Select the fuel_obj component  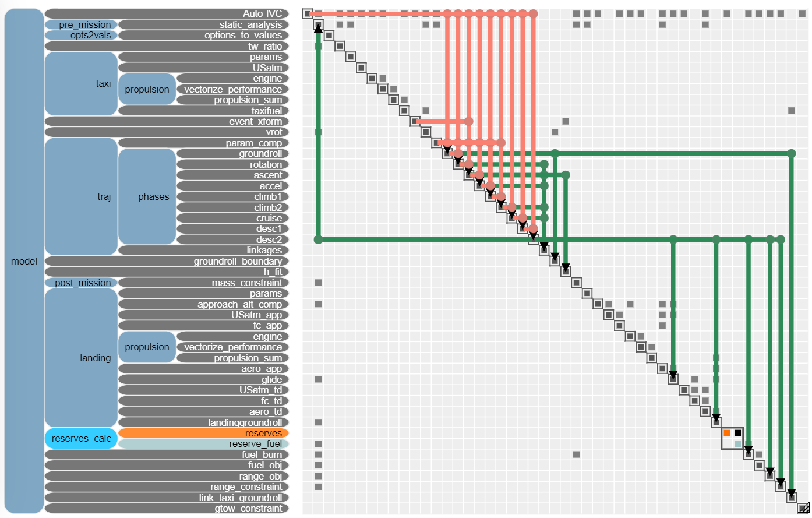[x=167, y=465]
